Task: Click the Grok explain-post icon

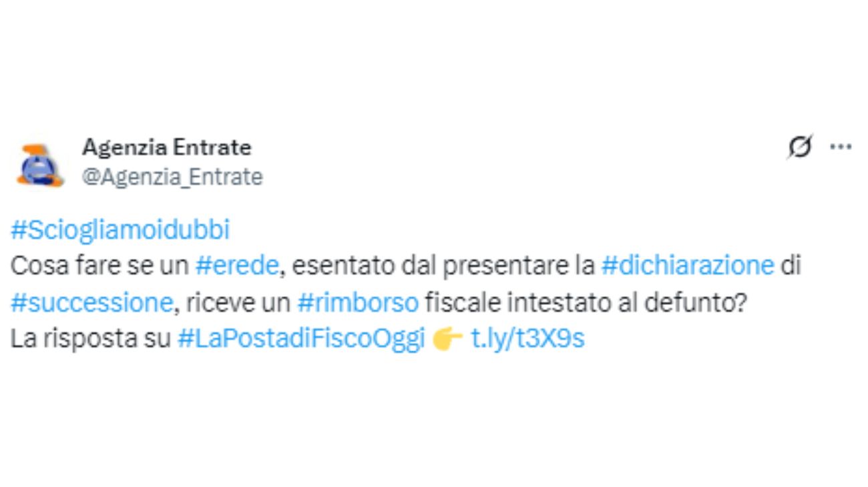Action: 799,147
